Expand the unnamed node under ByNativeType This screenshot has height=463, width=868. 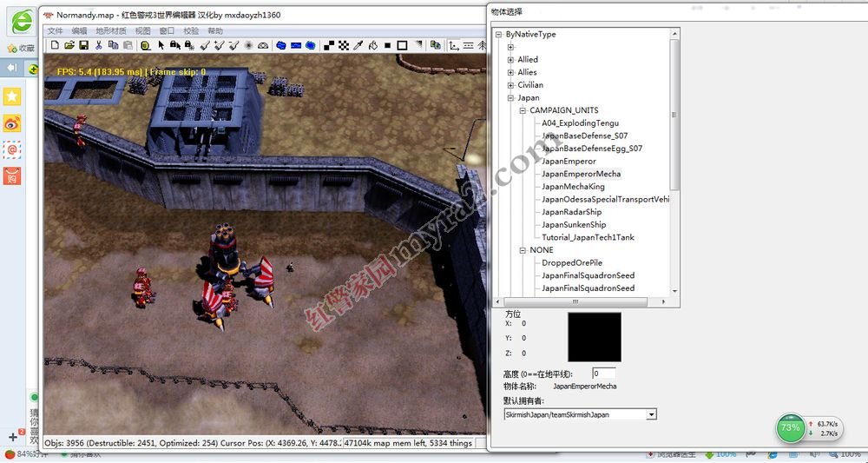pyautogui.click(x=510, y=47)
